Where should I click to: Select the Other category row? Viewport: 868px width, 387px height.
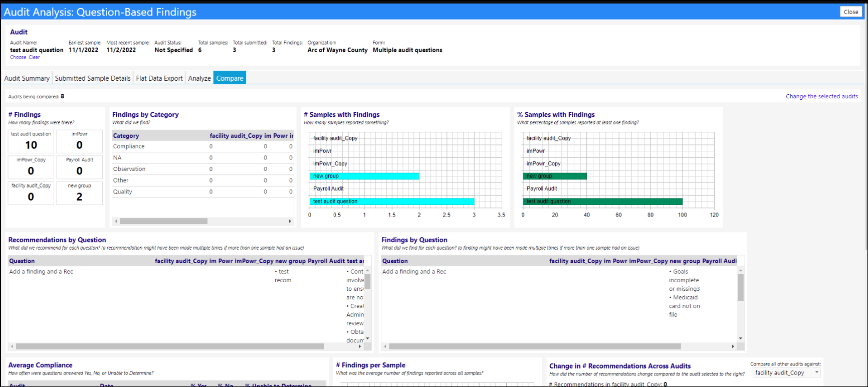coord(203,180)
